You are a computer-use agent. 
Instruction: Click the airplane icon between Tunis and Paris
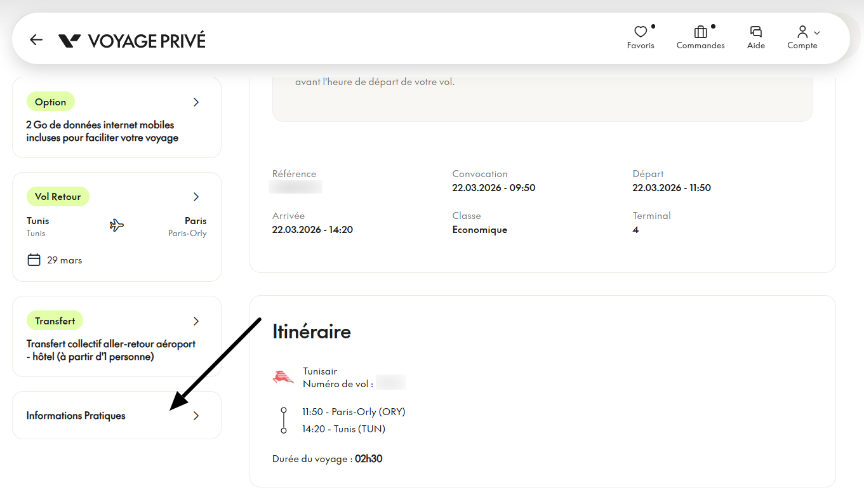(x=117, y=225)
